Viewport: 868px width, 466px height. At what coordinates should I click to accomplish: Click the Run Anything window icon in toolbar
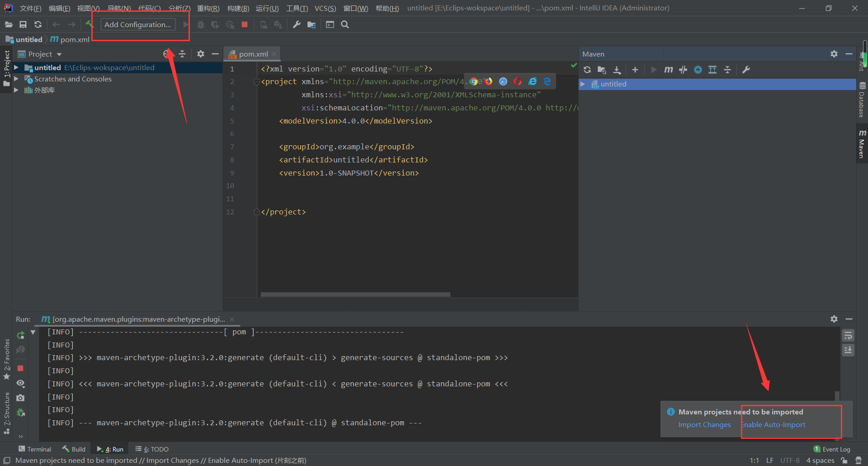click(x=330, y=24)
